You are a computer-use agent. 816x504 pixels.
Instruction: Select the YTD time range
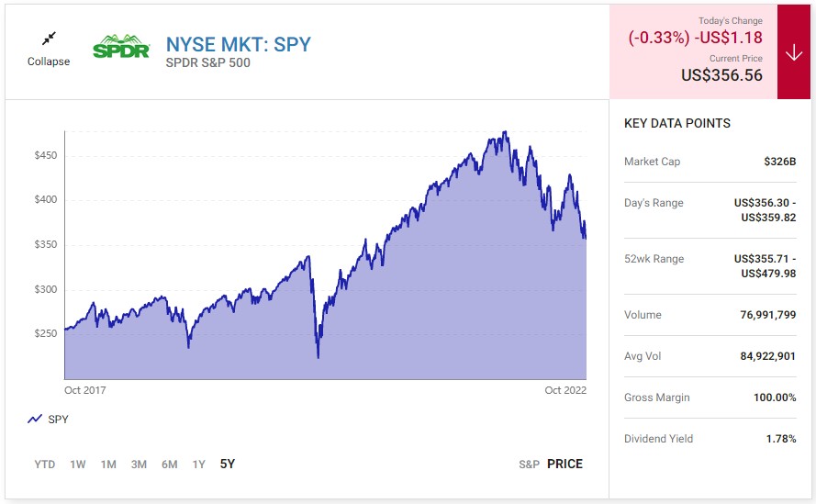[x=45, y=465]
